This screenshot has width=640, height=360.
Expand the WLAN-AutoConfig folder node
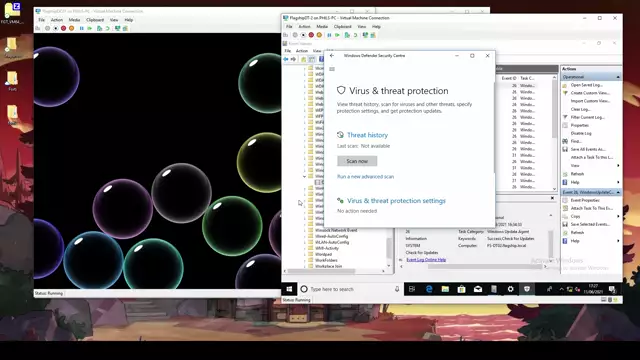[304, 242]
